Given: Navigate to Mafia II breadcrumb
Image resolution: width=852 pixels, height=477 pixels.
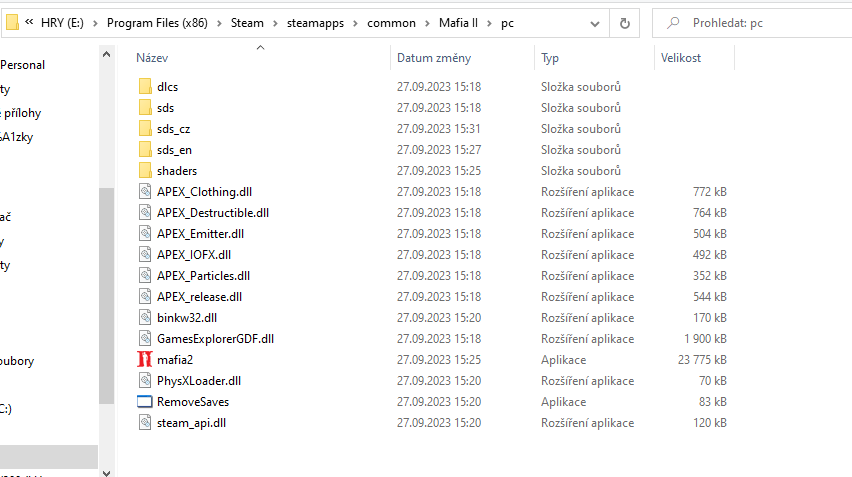Looking at the screenshot, I should pos(458,23).
